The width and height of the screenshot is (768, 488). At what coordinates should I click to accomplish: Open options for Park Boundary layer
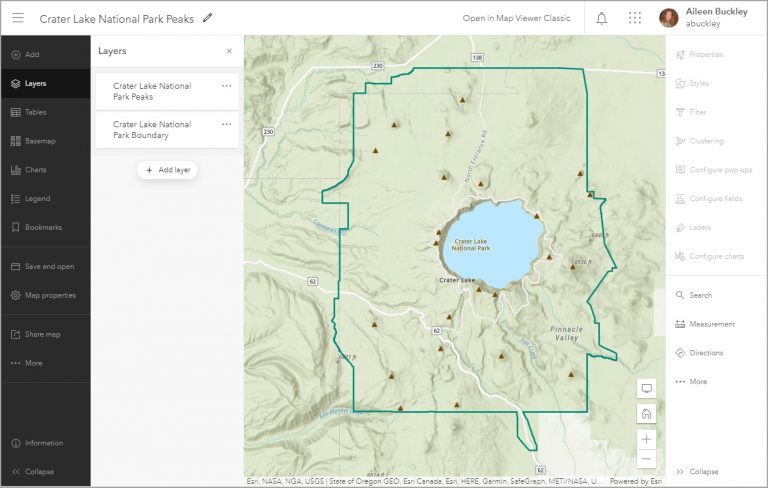coord(226,124)
